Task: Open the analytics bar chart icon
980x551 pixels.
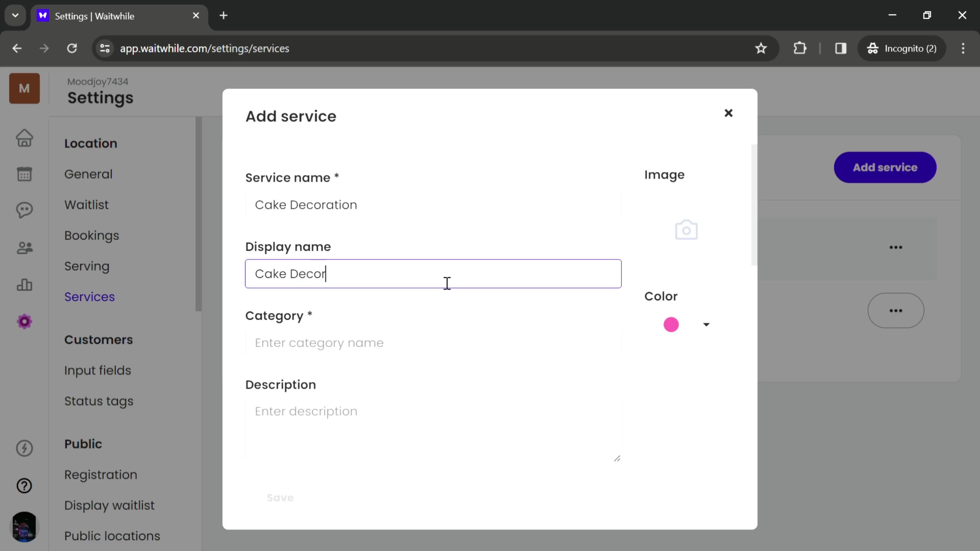Action: click(x=24, y=284)
